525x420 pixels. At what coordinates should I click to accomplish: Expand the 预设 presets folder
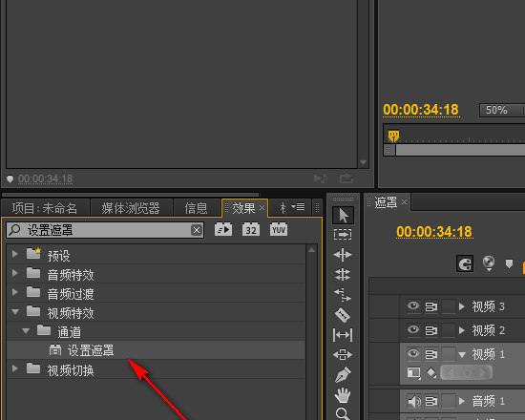pos(14,254)
